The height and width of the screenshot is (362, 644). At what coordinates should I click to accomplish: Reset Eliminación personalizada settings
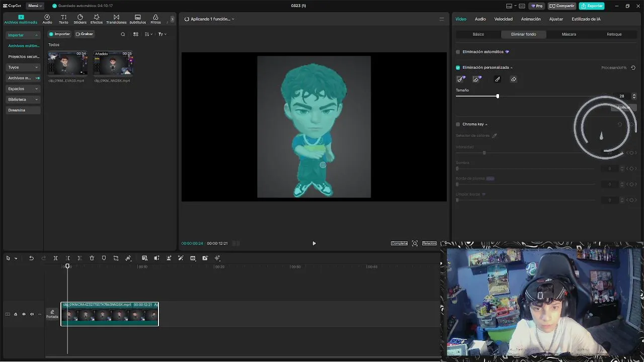633,67
